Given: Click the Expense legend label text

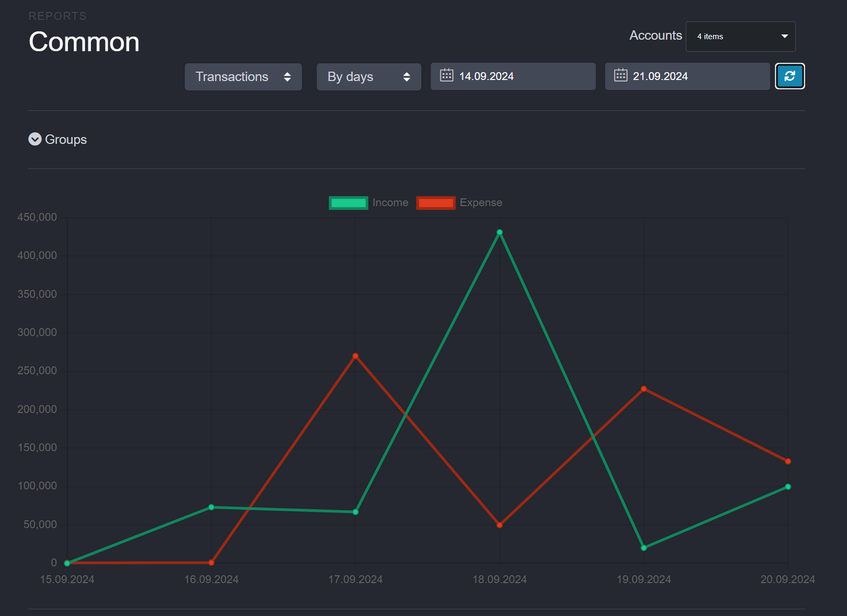Looking at the screenshot, I should tap(481, 203).
